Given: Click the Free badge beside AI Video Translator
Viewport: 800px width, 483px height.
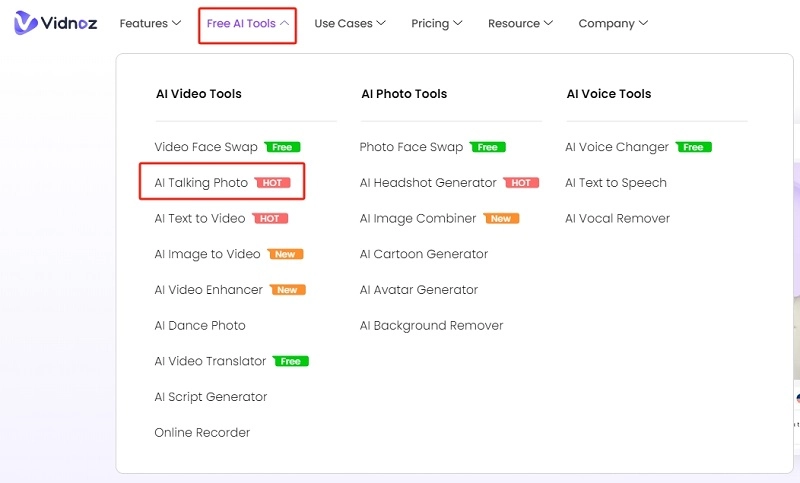Looking at the screenshot, I should click(290, 362).
